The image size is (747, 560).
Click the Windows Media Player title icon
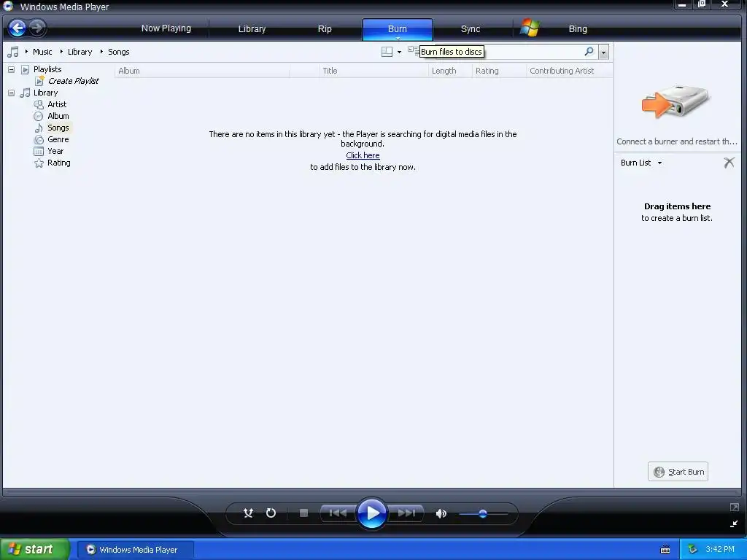tap(8, 6)
